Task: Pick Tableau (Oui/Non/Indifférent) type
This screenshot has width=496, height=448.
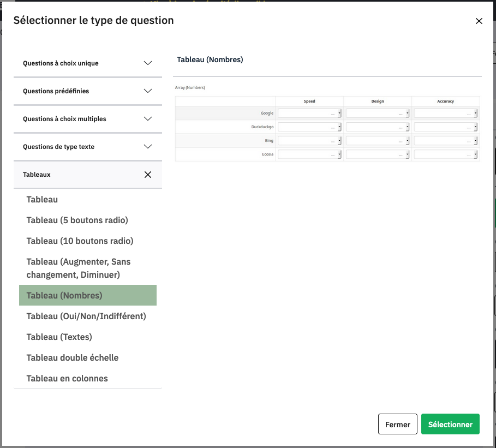Action: click(x=86, y=316)
